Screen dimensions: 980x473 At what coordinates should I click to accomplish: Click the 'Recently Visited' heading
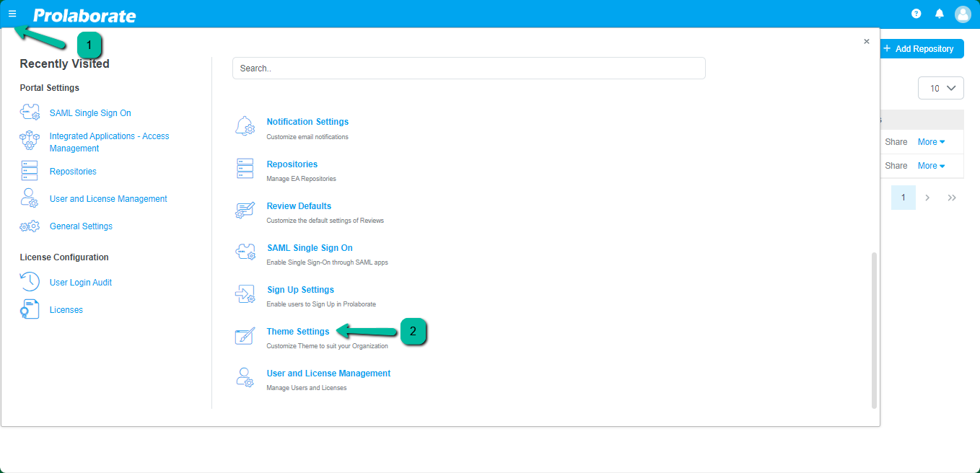pyautogui.click(x=65, y=64)
